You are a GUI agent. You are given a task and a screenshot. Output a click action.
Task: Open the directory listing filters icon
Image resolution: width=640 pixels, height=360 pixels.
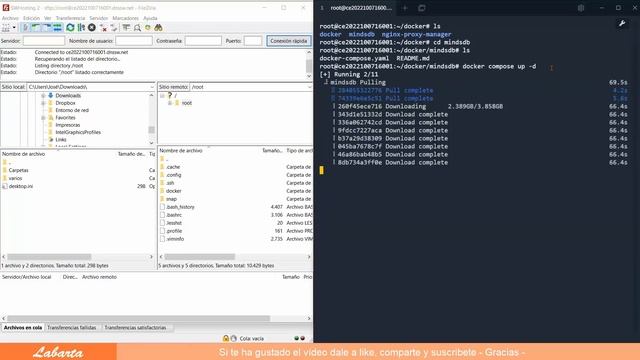click(127, 28)
